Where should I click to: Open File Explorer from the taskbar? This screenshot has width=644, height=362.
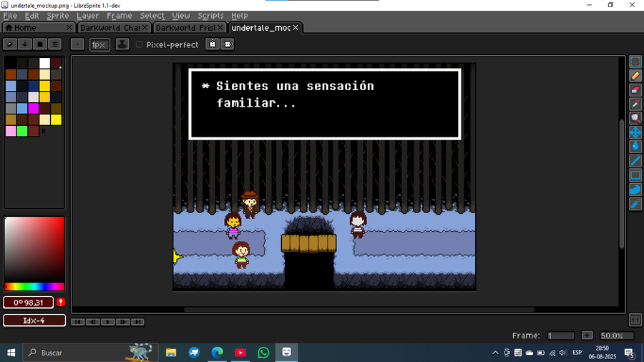(x=171, y=353)
